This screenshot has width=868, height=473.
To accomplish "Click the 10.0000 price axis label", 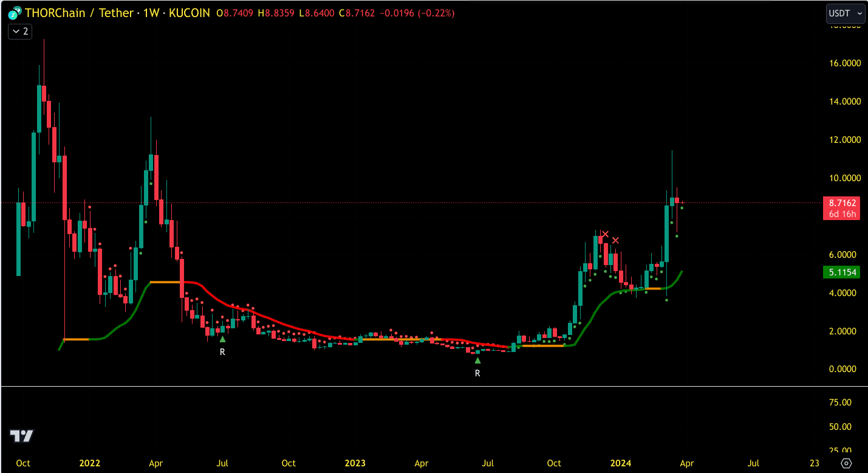I will 845,178.
